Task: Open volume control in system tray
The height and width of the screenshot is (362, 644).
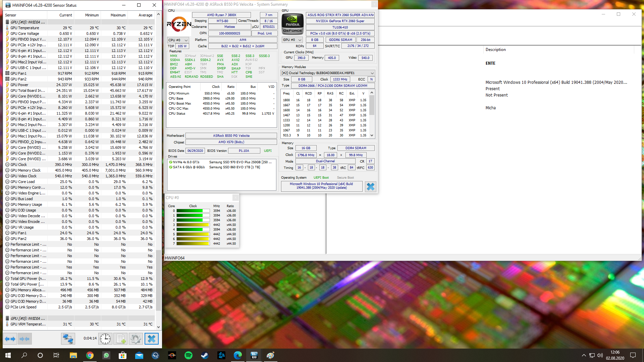Action: 600,355
